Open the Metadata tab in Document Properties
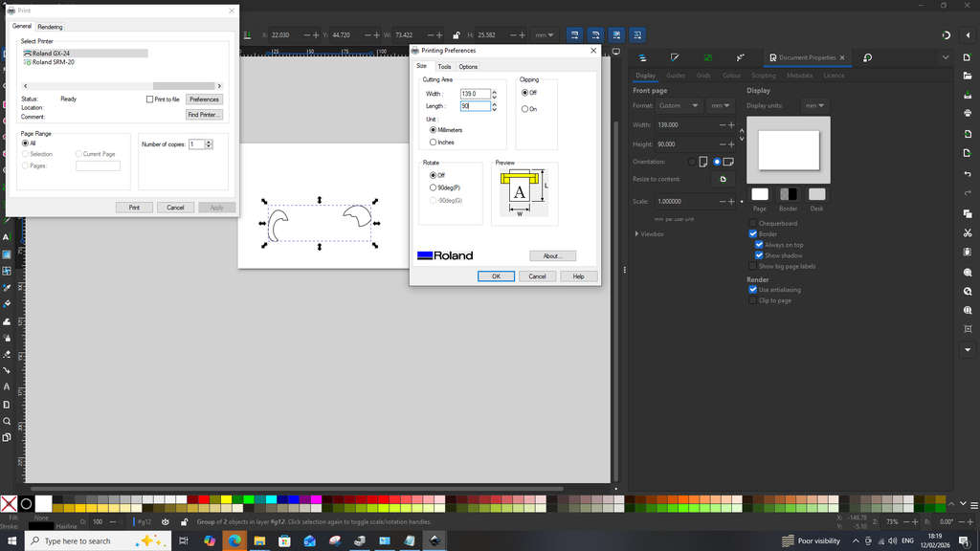 tap(799, 76)
